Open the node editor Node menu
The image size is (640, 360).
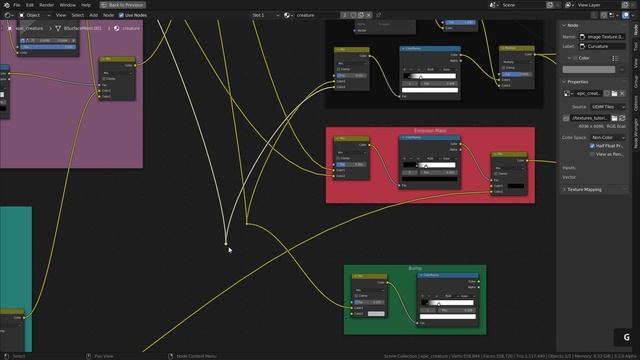tap(108, 15)
